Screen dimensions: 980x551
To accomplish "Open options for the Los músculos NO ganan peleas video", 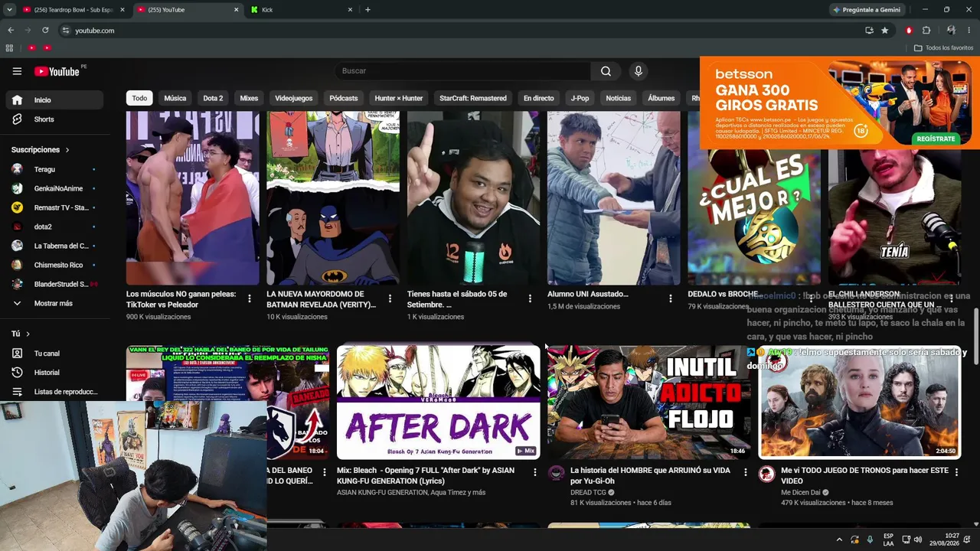I will click(249, 298).
